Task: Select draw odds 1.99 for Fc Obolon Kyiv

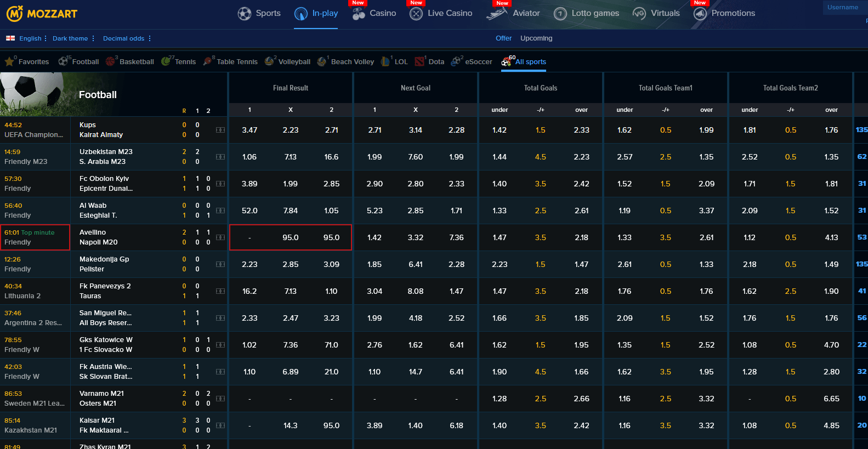Action: coord(291,184)
